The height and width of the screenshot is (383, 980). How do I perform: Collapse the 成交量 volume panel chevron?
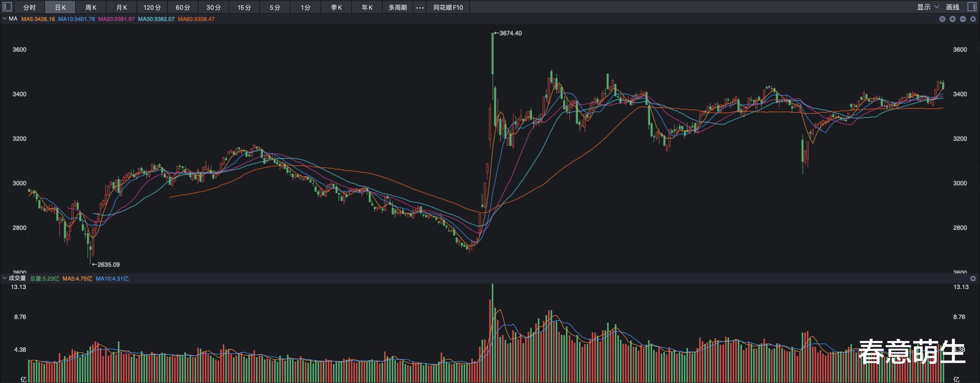pyautogui.click(x=5, y=278)
